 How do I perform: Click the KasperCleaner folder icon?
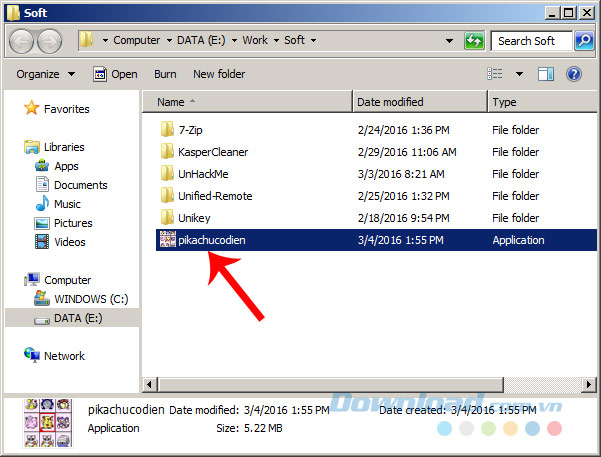click(167, 151)
